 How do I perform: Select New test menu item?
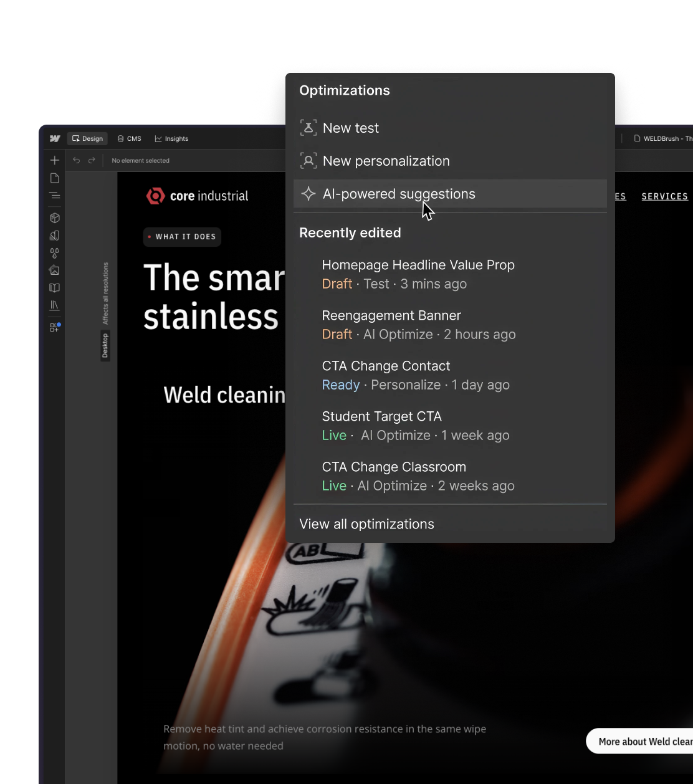450,128
